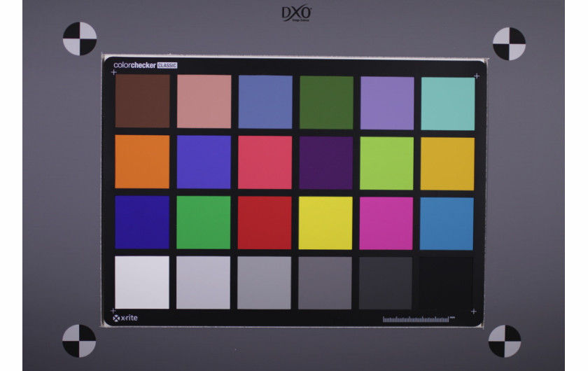This screenshot has height=371, width=588.
Task: Click the white patch in grayscale row
Action: (141, 283)
